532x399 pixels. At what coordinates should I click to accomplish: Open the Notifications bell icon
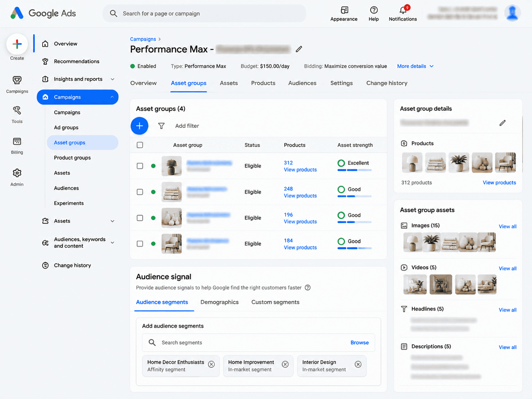(x=403, y=10)
